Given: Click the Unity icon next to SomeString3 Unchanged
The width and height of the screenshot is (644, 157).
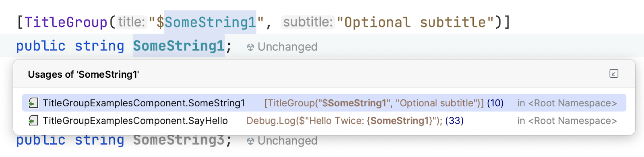Looking at the screenshot, I should 250,141.
